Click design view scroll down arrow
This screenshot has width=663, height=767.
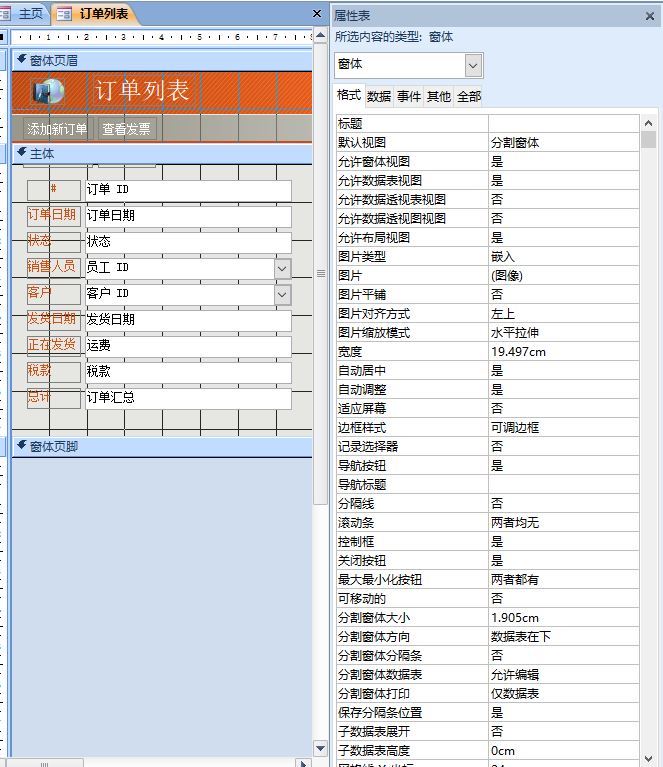pos(320,748)
